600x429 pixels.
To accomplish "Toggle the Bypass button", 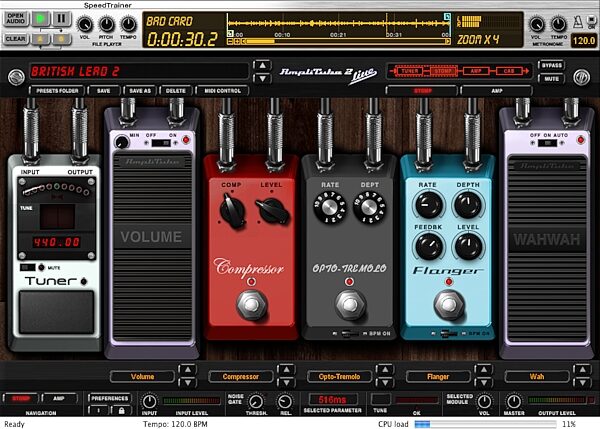I will point(551,65).
